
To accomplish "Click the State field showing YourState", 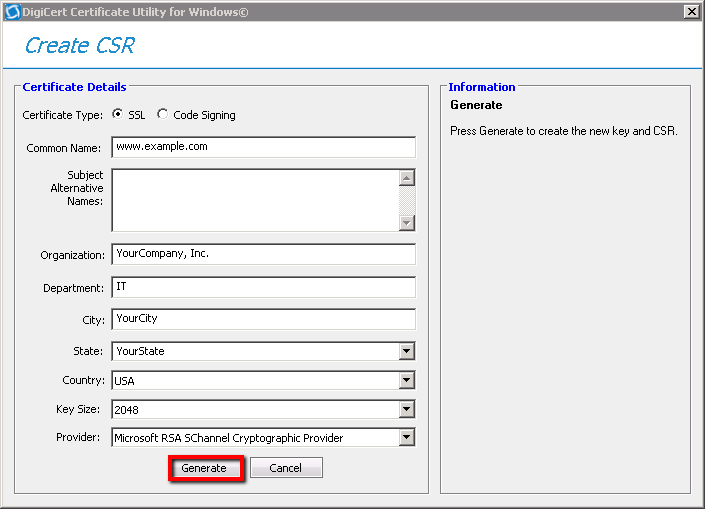I will [x=255, y=351].
